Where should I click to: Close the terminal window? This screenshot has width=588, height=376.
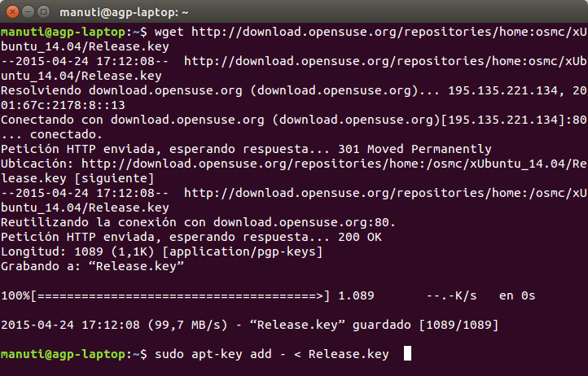pyautogui.click(x=11, y=11)
